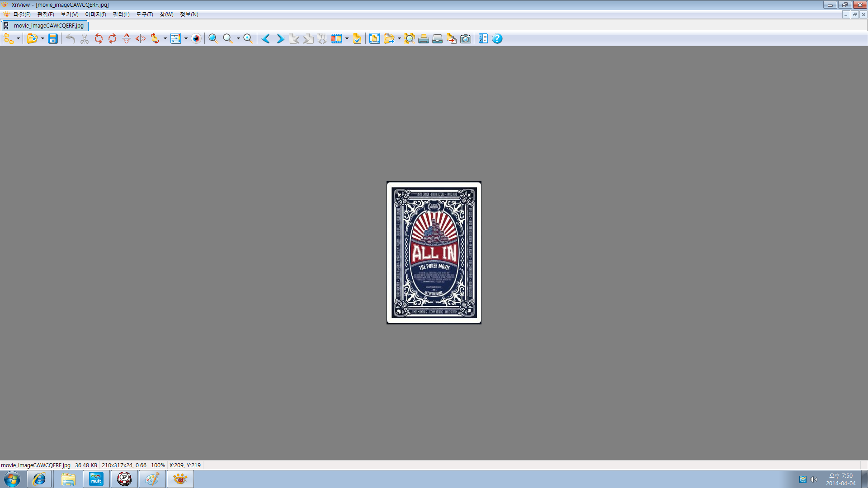This screenshot has height=488, width=868.
Task: Click the previous page arrow icon
Action: [x=294, y=39]
